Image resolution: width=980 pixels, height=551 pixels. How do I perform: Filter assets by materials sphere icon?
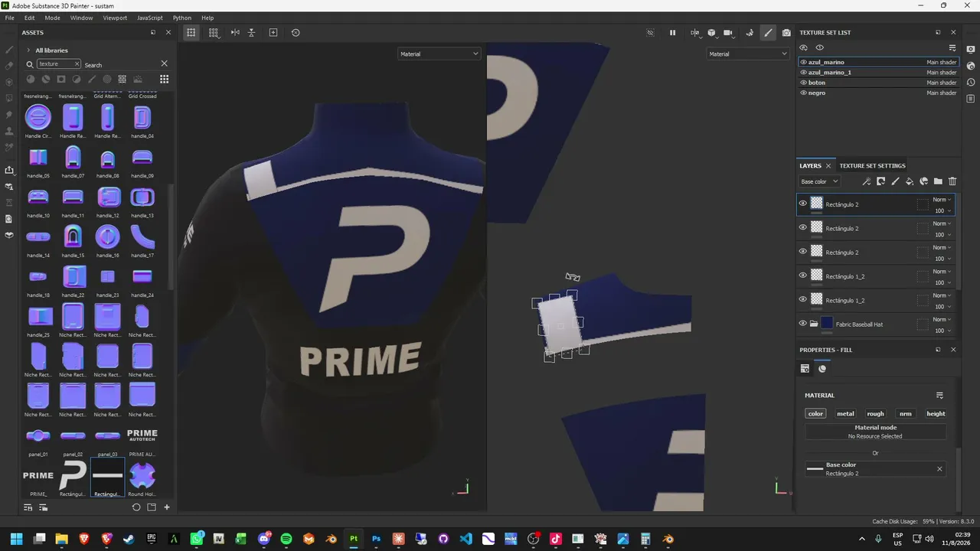pos(31,79)
